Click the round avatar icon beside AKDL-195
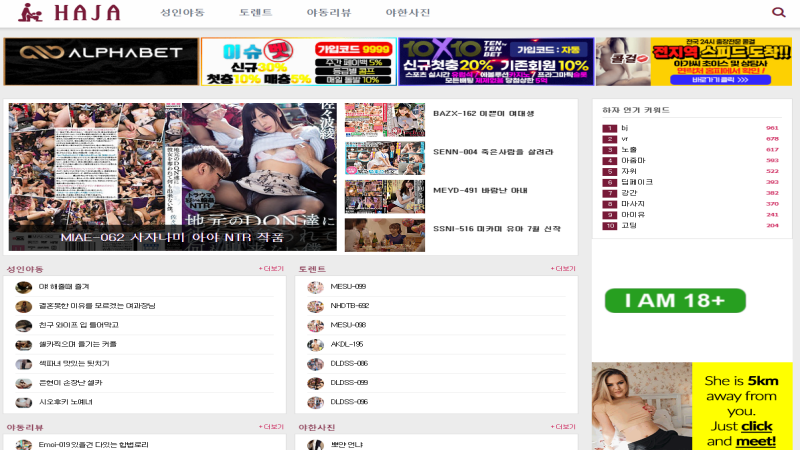The width and height of the screenshot is (800, 450). 315,344
